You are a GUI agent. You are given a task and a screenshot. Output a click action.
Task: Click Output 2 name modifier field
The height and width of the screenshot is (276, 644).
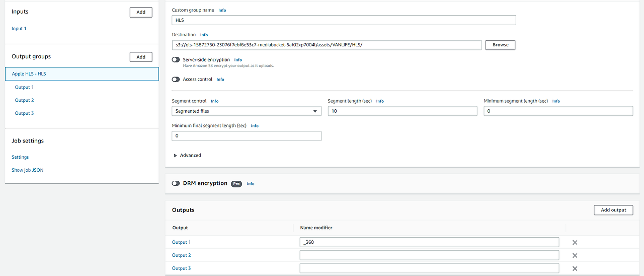(x=429, y=255)
